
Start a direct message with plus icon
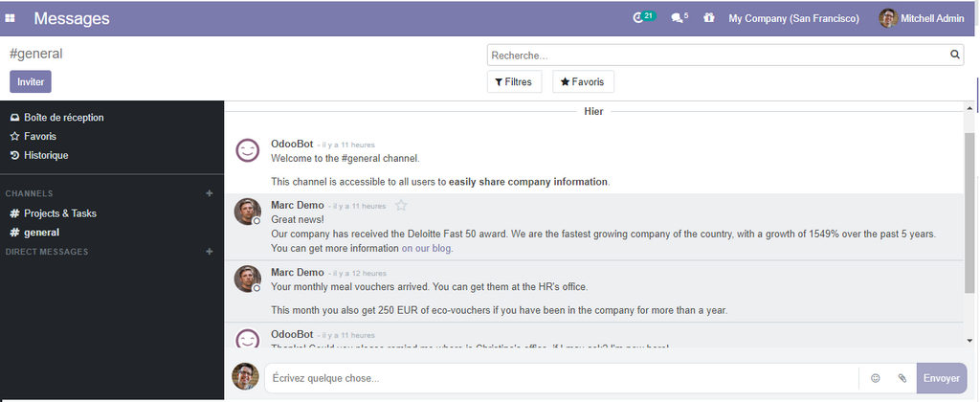click(x=210, y=252)
